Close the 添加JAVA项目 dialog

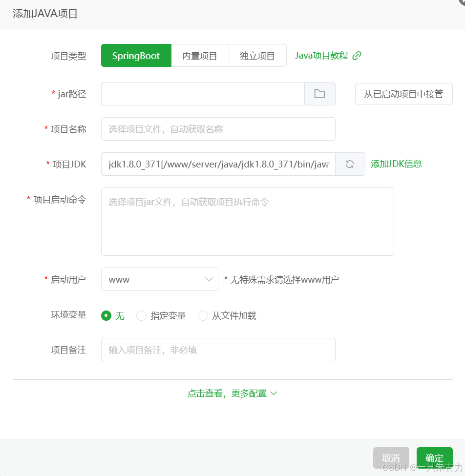(x=462, y=2)
